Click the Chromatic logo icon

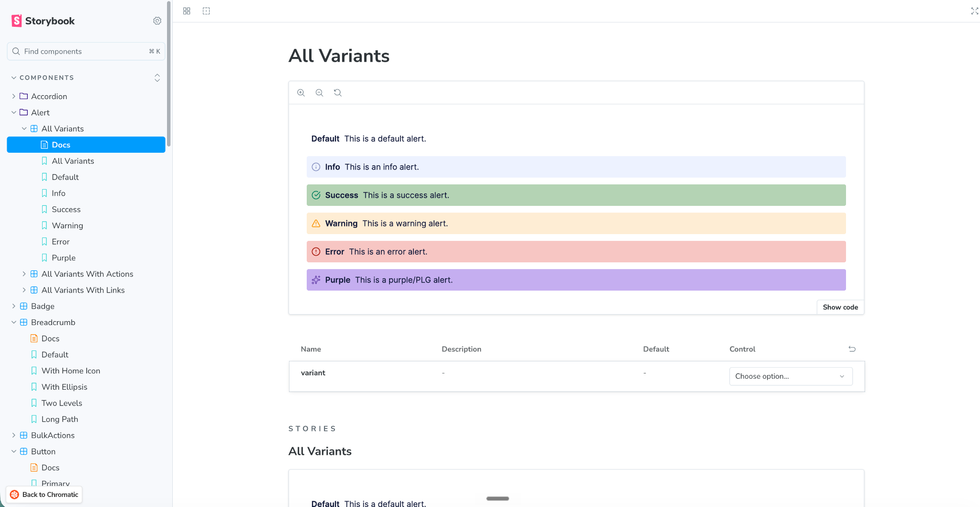15,495
